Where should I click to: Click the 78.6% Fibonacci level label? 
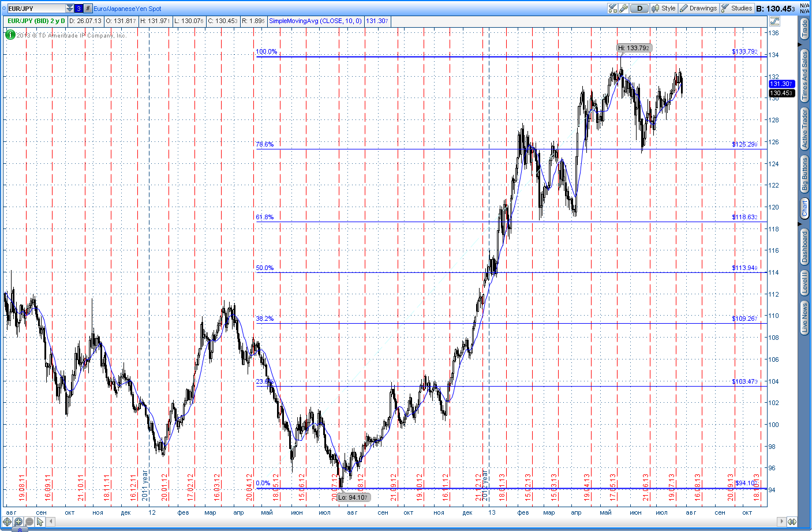pos(264,144)
